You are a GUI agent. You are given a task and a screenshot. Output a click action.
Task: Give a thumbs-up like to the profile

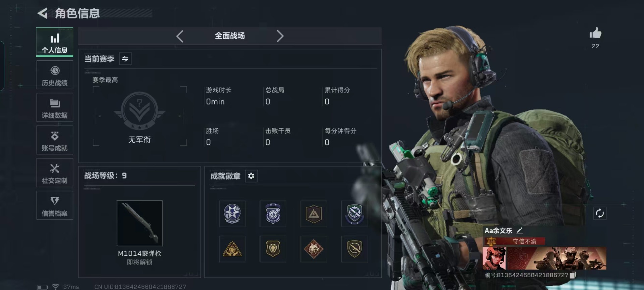pyautogui.click(x=595, y=33)
